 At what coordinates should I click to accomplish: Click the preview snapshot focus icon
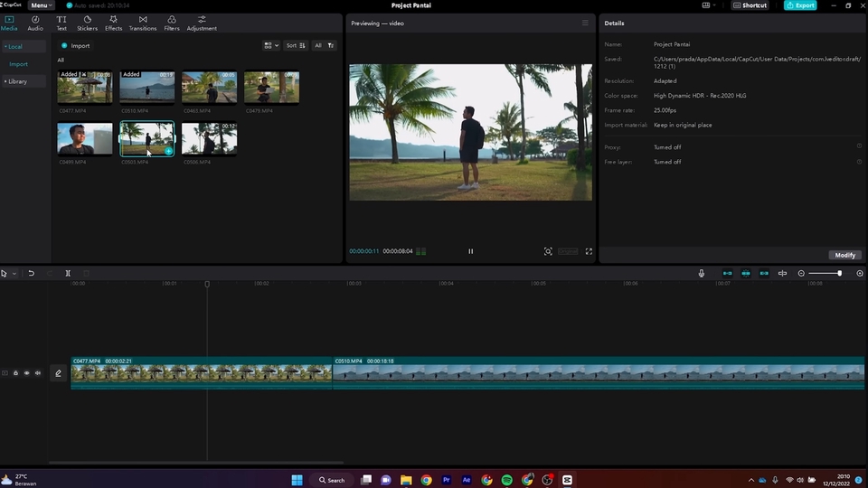point(548,251)
